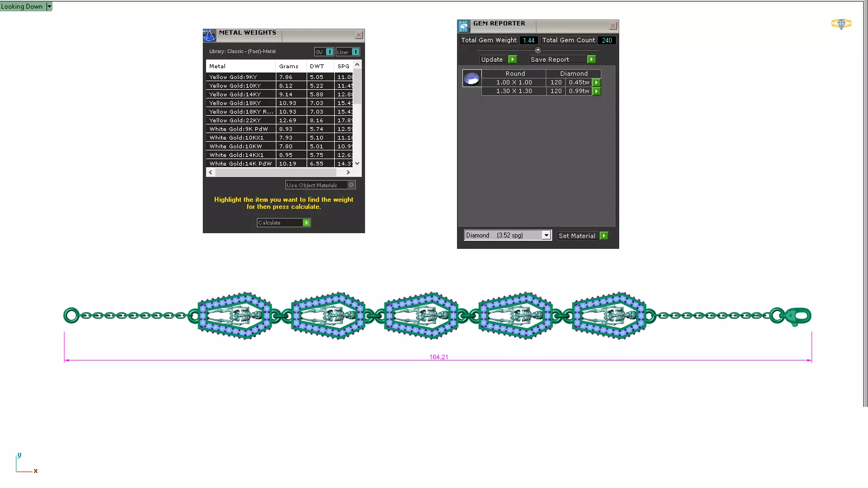Click the Library: Classic - (Fast)-Metal label
This screenshot has height=488, width=868.
(242, 51)
